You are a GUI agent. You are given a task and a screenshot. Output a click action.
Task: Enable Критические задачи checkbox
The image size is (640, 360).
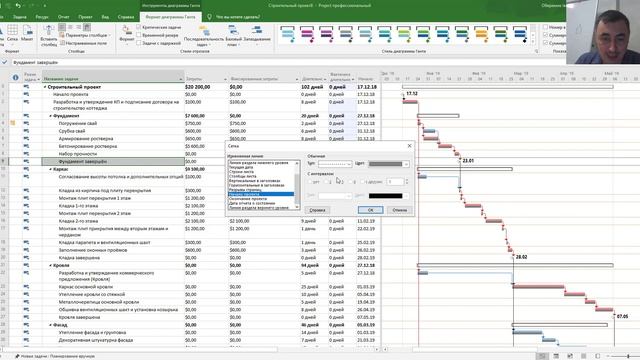pyautogui.click(x=139, y=27)
